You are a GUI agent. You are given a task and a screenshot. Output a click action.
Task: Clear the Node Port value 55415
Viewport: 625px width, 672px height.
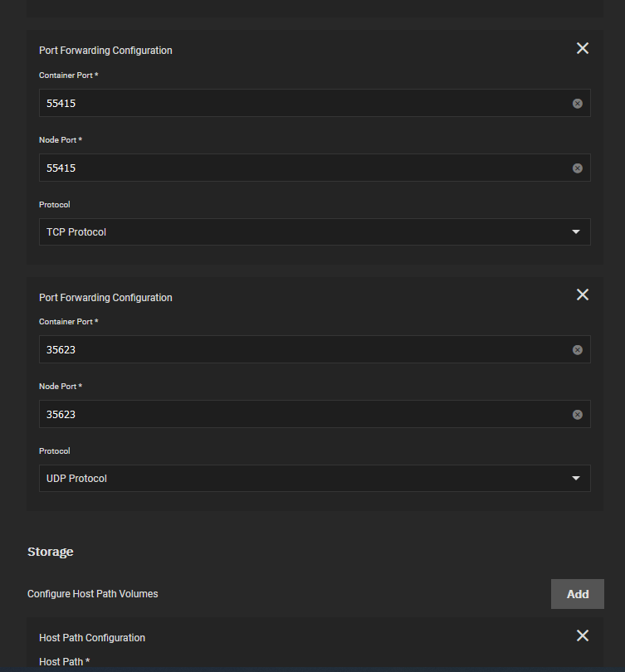point(578,168)
